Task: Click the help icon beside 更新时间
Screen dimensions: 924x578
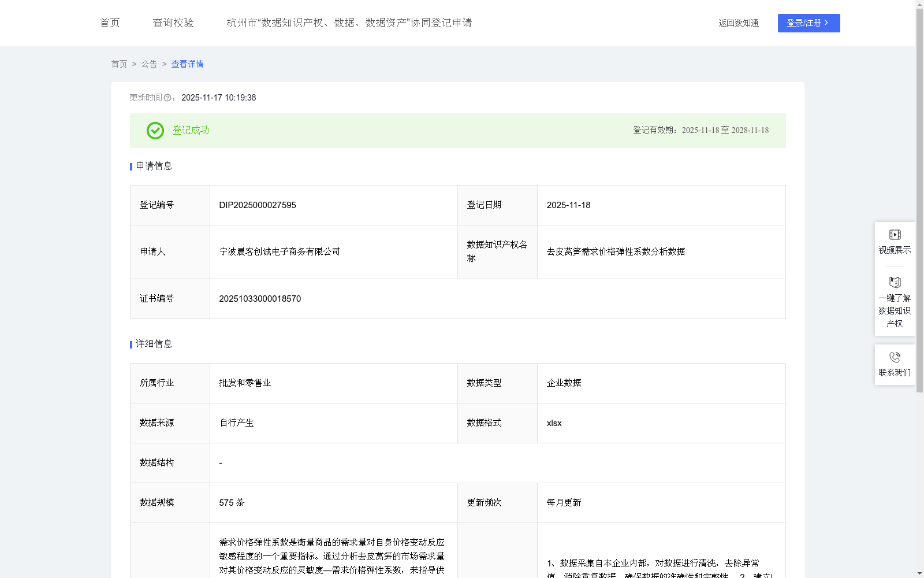Action: [167, 98]
